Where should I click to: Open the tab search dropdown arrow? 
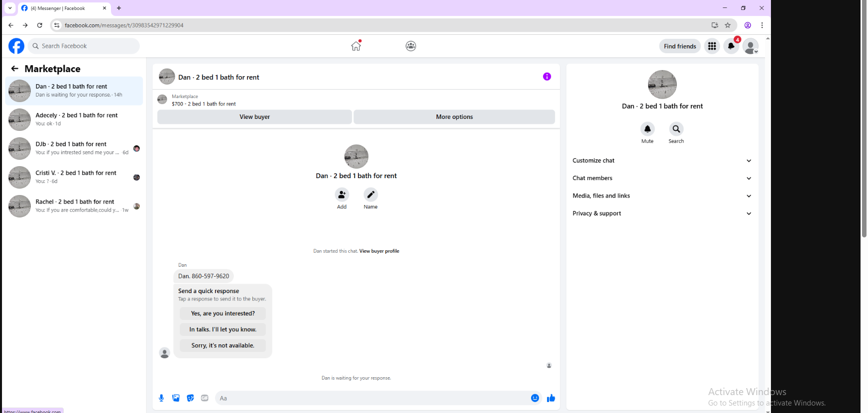coord(10,8)
